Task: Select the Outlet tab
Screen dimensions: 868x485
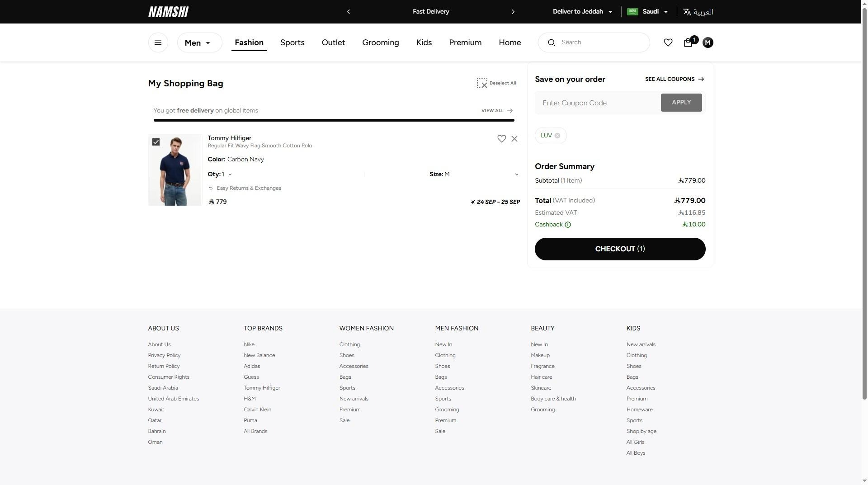Action: (333, 42)
